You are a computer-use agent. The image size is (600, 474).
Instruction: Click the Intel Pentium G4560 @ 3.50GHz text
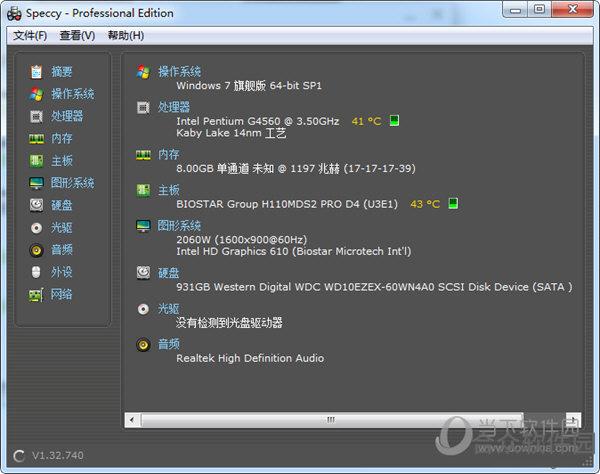pos(258,121)
